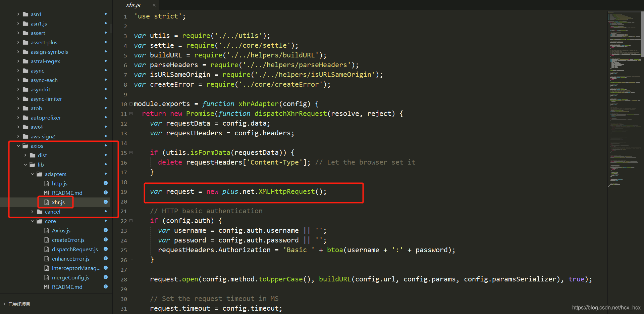Collapse the lib folder
The image size is (644, 314).
coord(25,165)
